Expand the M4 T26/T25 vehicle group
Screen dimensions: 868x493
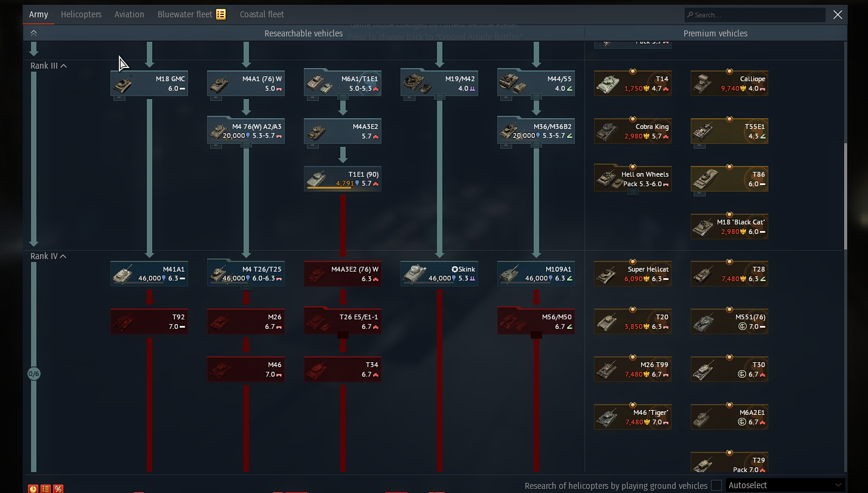[246, 287]
